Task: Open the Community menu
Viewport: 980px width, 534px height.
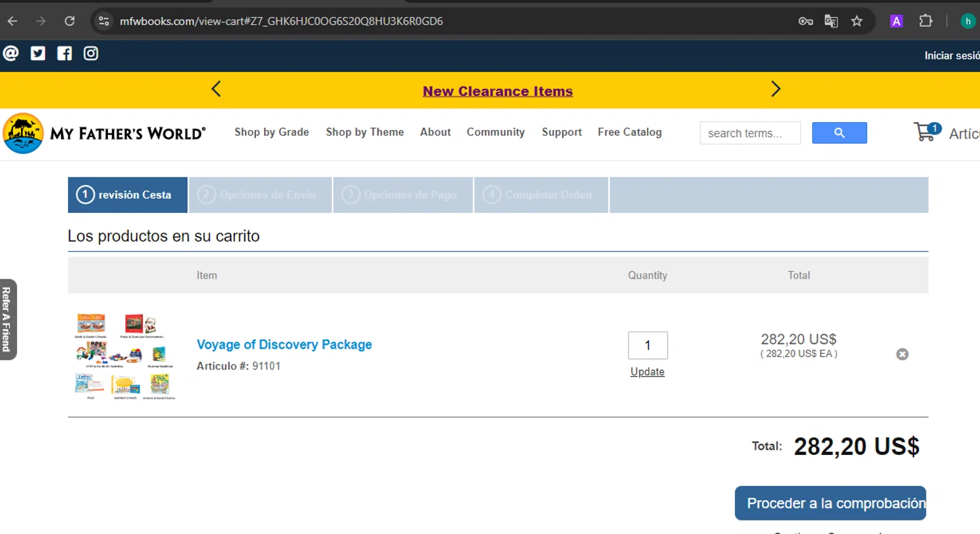Action: pyautogui.click(x=495, y=132)
